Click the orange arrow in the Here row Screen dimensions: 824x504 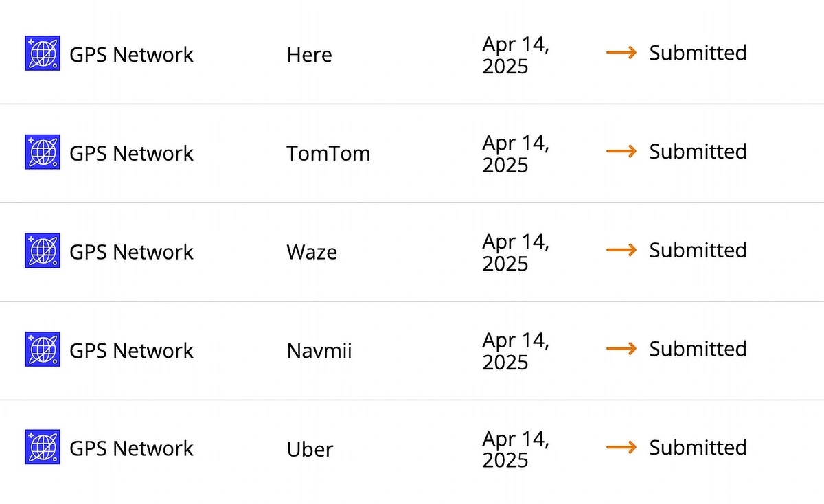point(621,53)
